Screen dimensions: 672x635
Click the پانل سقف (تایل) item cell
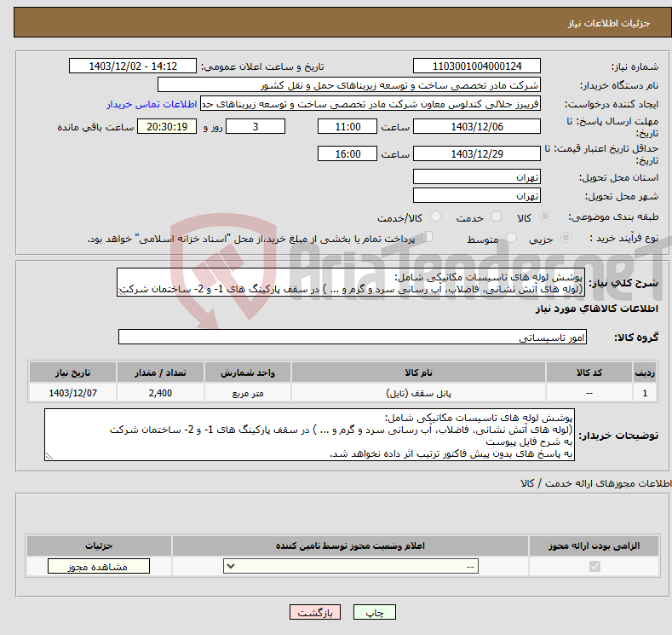tap(418, 393)
